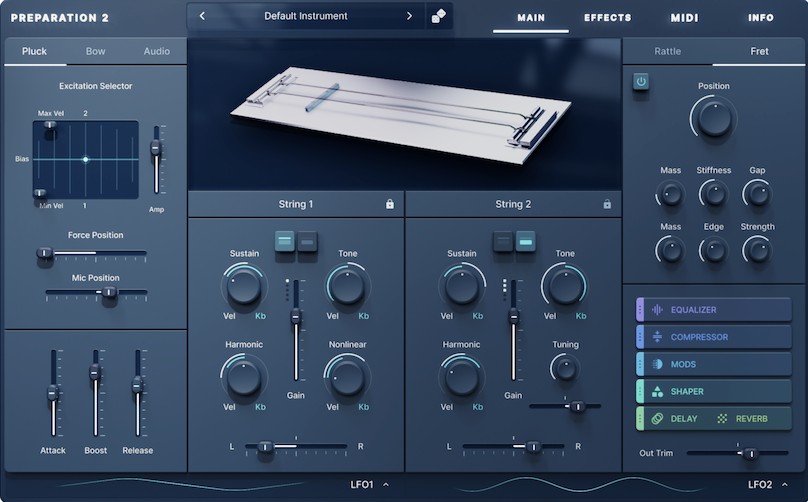Click the String 2 Tuning knob

[565, 369]
